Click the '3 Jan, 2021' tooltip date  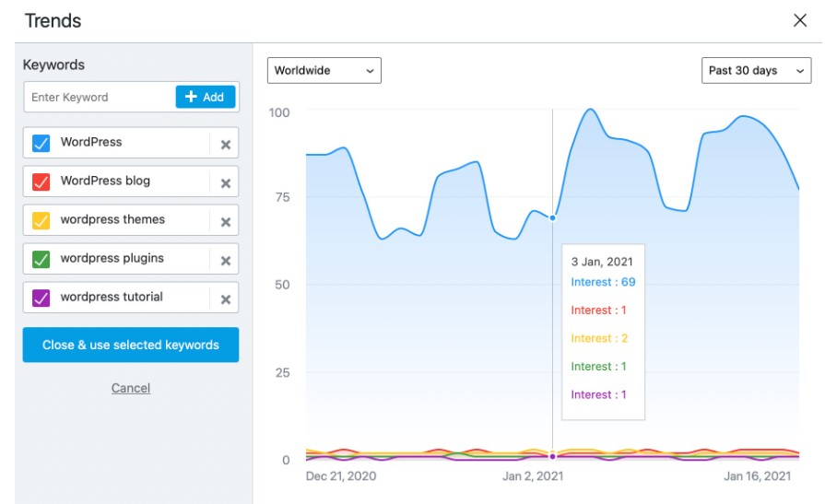pos(602,262)
